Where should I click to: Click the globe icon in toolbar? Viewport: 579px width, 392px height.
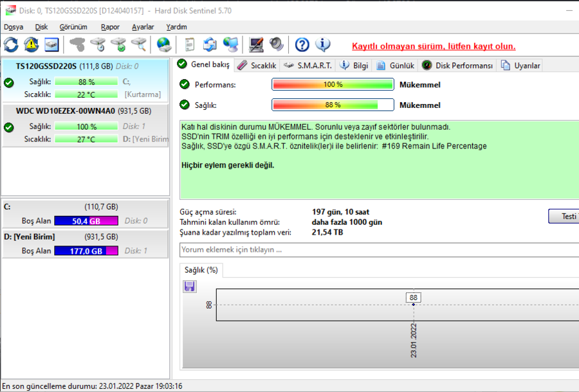click(164, 44)
